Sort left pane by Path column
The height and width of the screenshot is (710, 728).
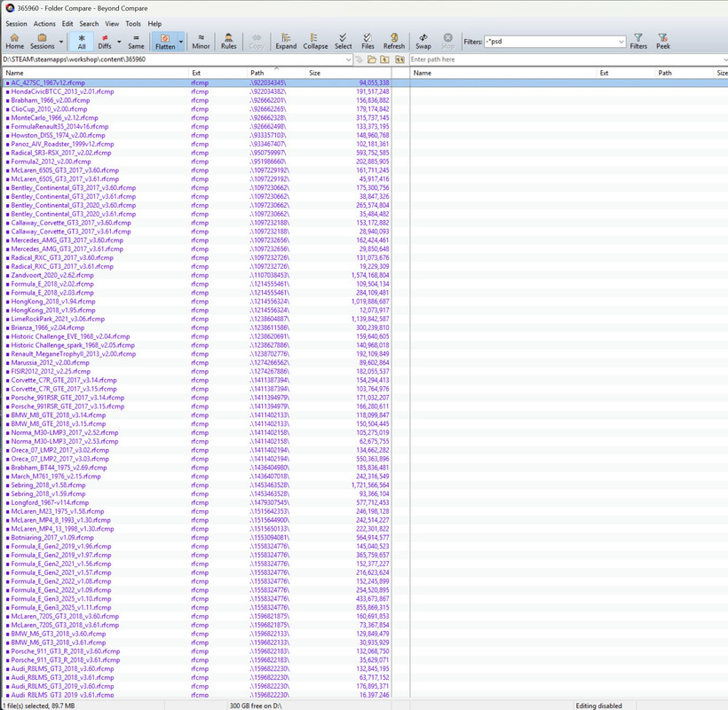[277, 73]
